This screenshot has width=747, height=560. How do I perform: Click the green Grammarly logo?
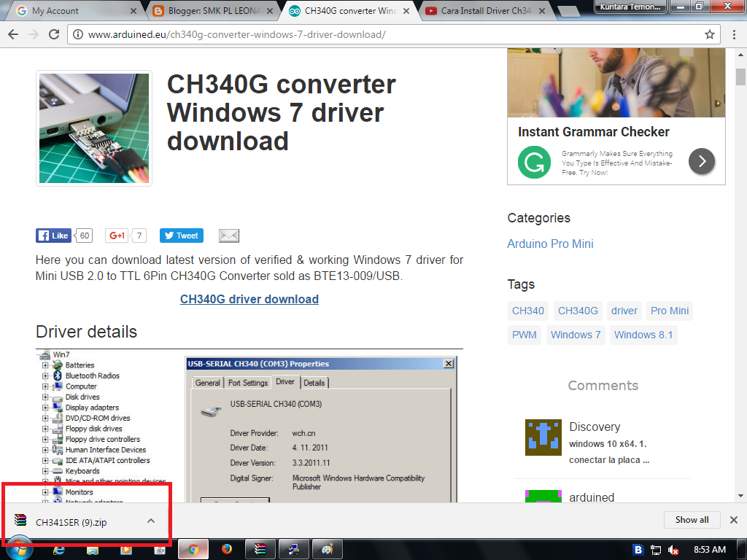coord(534,163)
